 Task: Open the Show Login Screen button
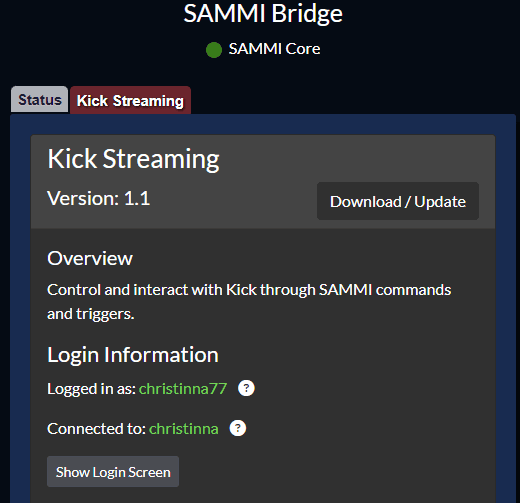tap(113, 472)
